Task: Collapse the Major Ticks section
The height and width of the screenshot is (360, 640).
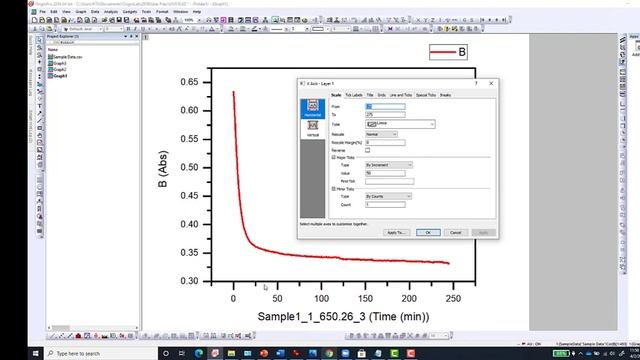Action: [333, 157]
